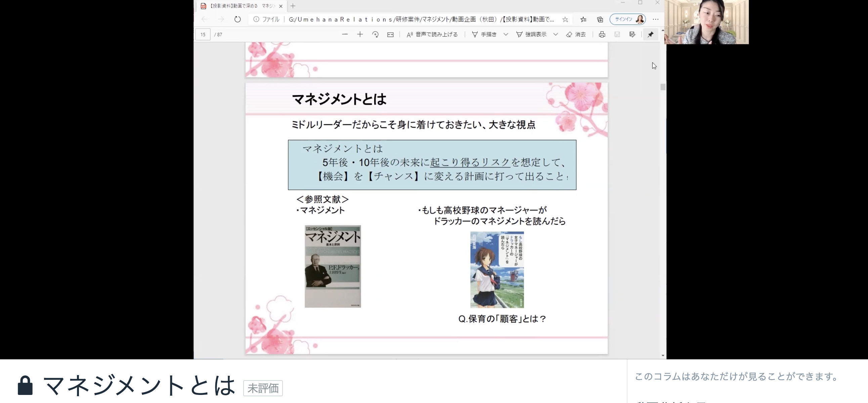Reload the page with refresh icon
The image size is (868, 403).
click(x=237, y=19)
